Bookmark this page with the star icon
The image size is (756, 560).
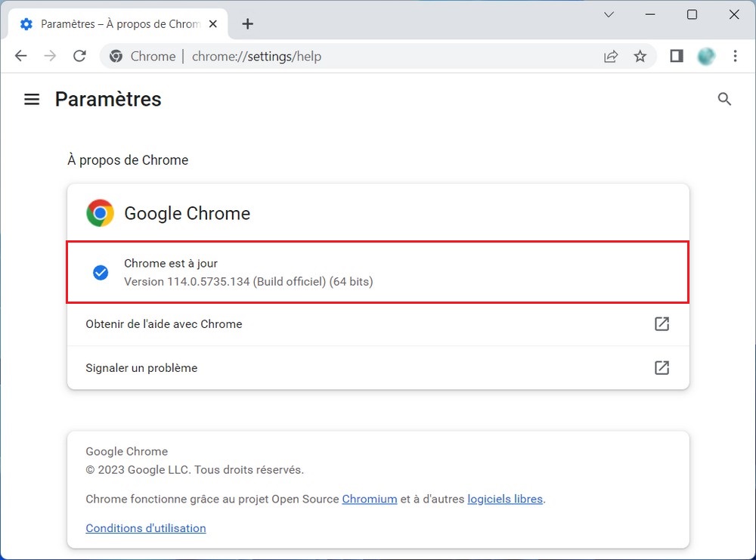640,57
